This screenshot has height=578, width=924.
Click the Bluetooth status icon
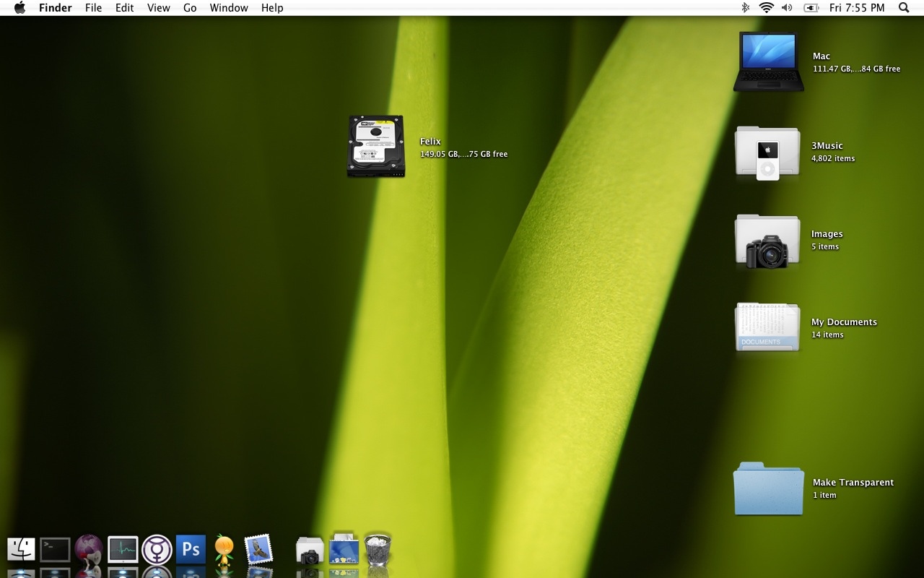[x=746, y=8]
